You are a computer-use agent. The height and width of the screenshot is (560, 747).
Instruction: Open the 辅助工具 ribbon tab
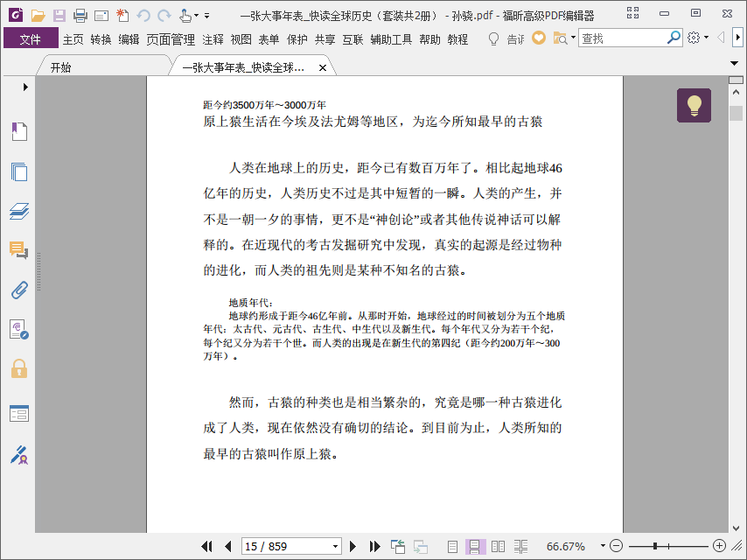click(391, 39)
